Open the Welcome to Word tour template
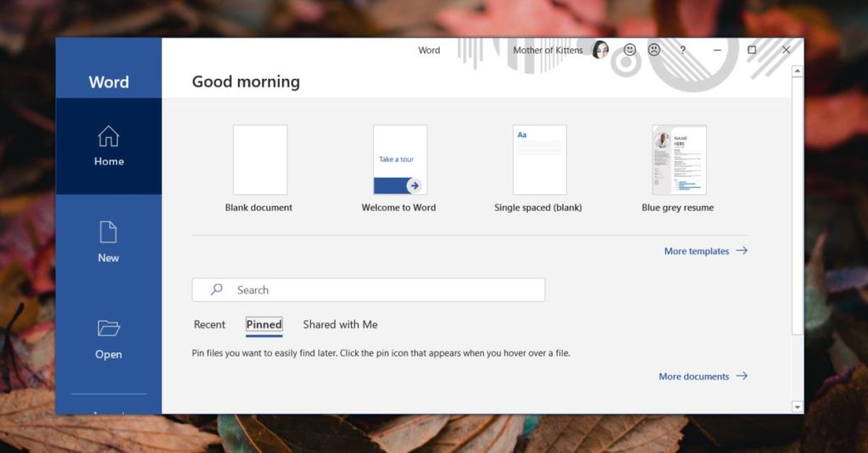The width and height of the screenshot is (868, 453). point(399,160)
